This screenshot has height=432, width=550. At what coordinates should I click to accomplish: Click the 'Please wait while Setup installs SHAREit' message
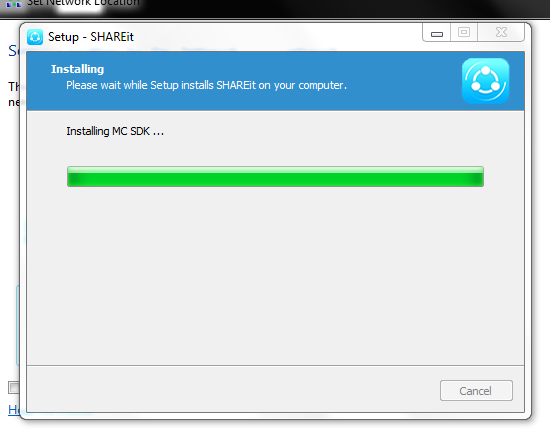pos(206,85)
